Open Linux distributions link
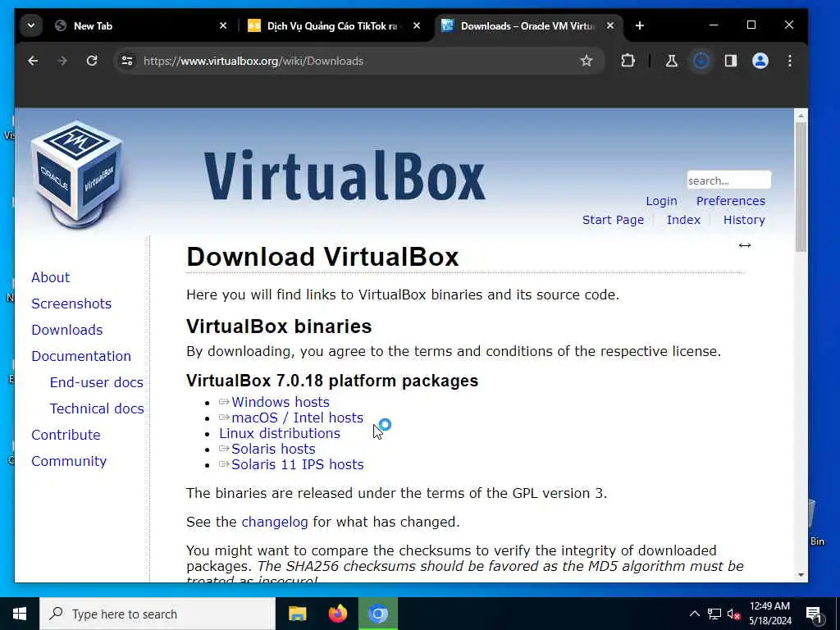The image size is (840, 630). click(x=280, y=433)
